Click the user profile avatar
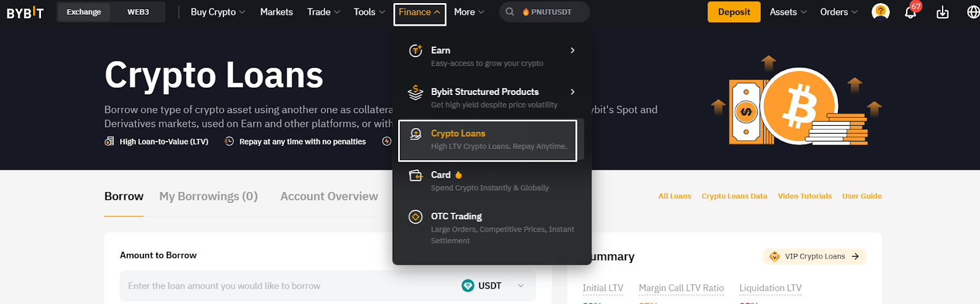The image size is (980, 304). click(x=880, y=12)
